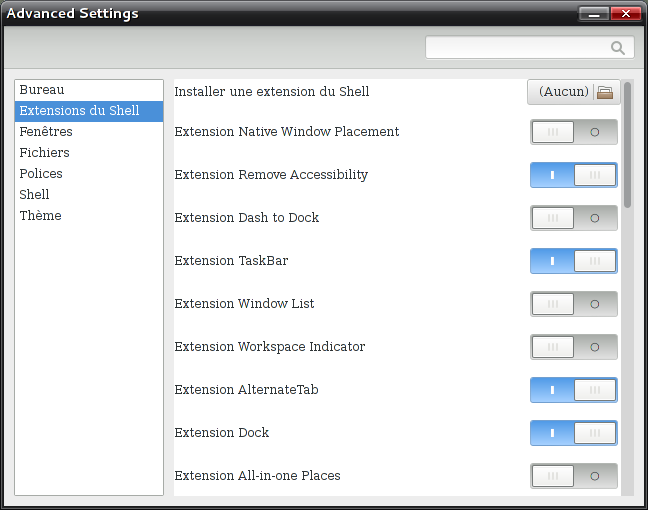Switch off Extension Dock
648x510 pixels.
tap(573, 433)
